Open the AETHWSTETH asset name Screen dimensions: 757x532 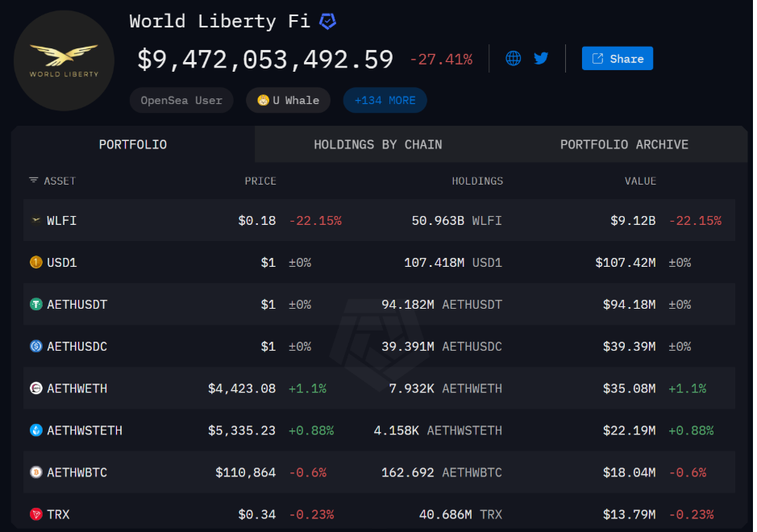tap(85, 430)
